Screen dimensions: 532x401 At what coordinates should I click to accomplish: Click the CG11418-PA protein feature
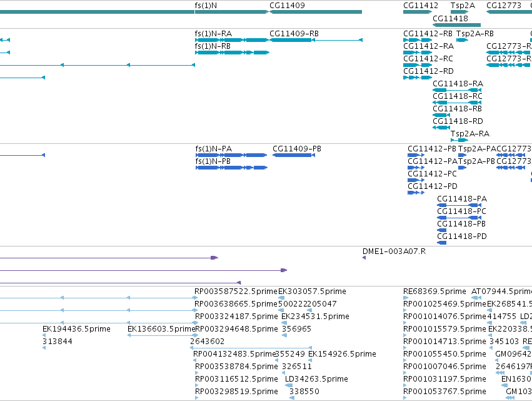(x=459, y=205)
